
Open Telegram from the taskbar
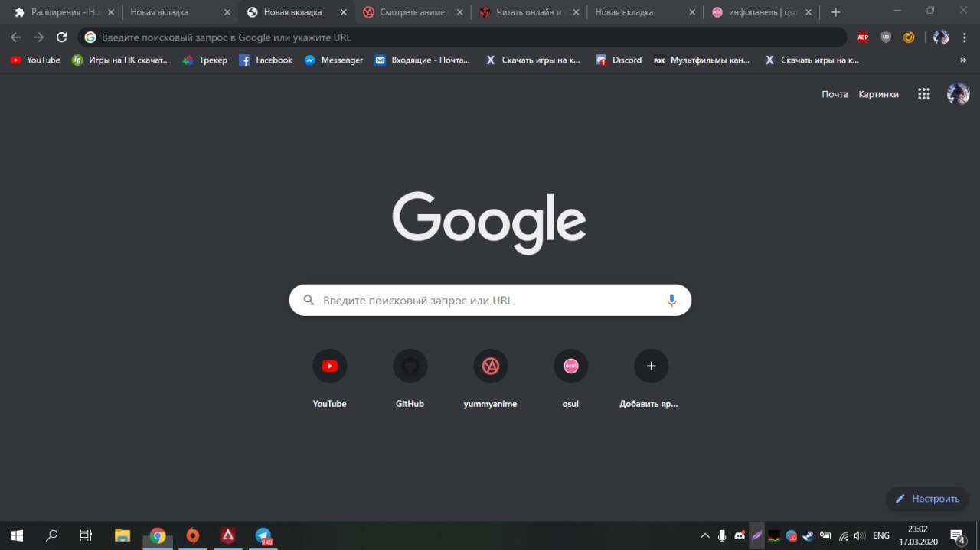(x=264, y=535)
